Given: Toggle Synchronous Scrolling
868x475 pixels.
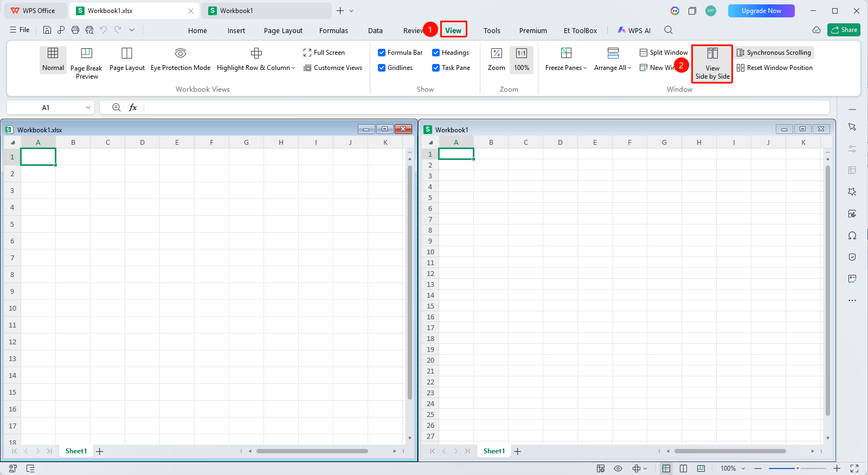Looking at the screenshot, I should point(774,53).
